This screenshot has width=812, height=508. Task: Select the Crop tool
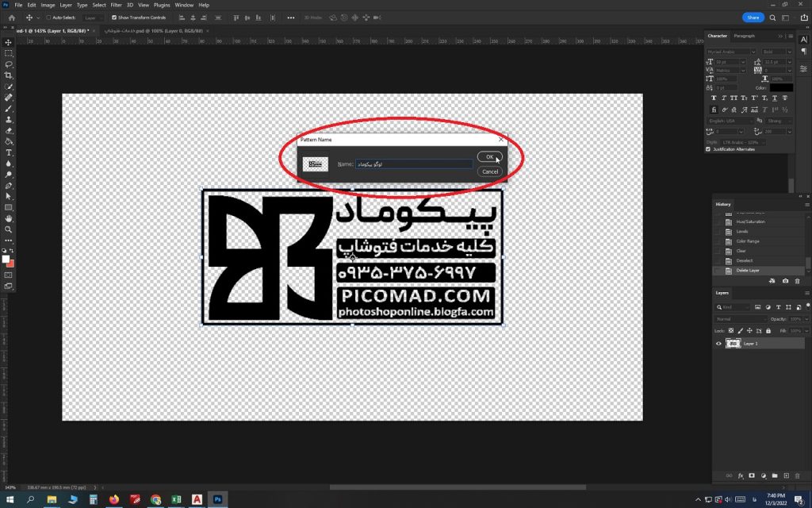point(8,75)
